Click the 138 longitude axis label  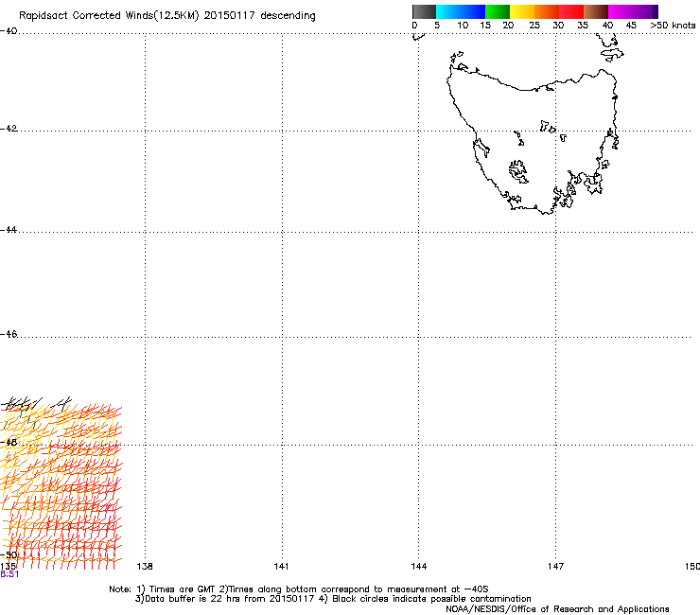tap(145, 567)
